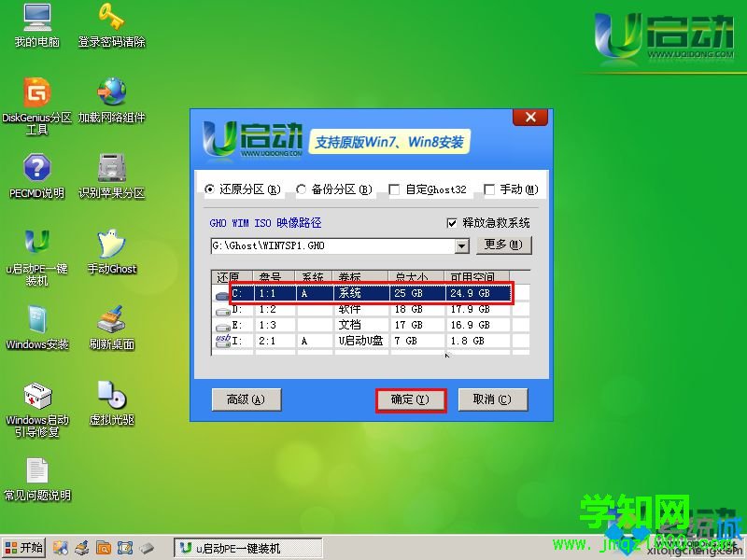
Task: Enable the 自定Ghost32 checkbox
Action: (394, 189)
